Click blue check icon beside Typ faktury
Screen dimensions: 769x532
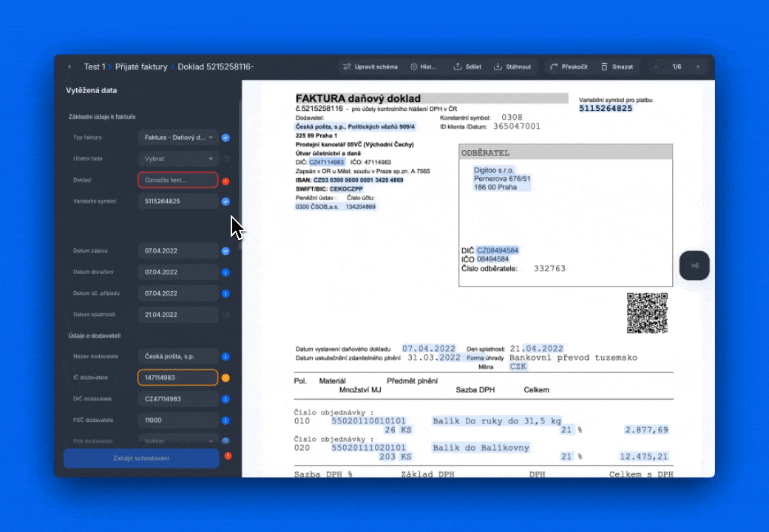tap(226, 137)
